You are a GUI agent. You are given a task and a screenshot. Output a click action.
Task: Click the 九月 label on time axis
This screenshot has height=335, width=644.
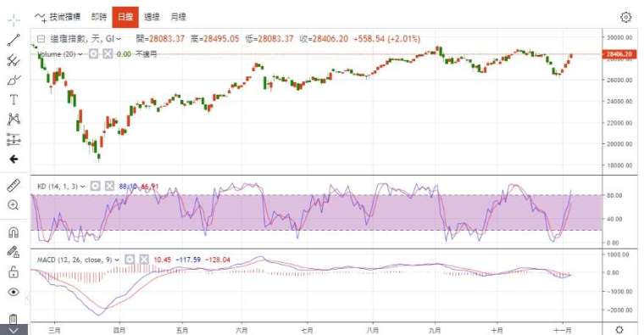coord(435,330)
